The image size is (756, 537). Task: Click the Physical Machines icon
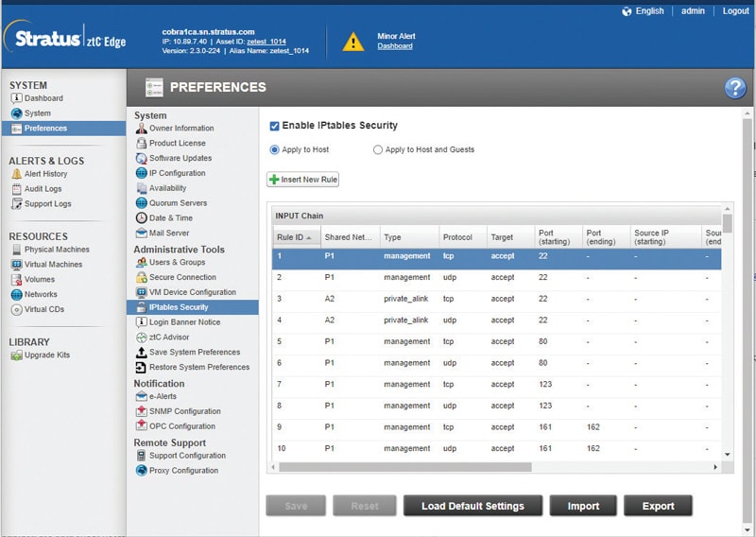pos(16,250)
